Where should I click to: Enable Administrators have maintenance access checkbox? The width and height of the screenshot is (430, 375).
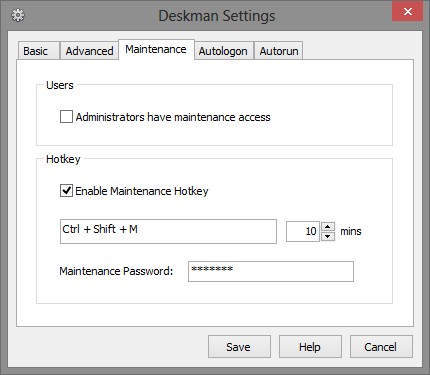(66, 117)
